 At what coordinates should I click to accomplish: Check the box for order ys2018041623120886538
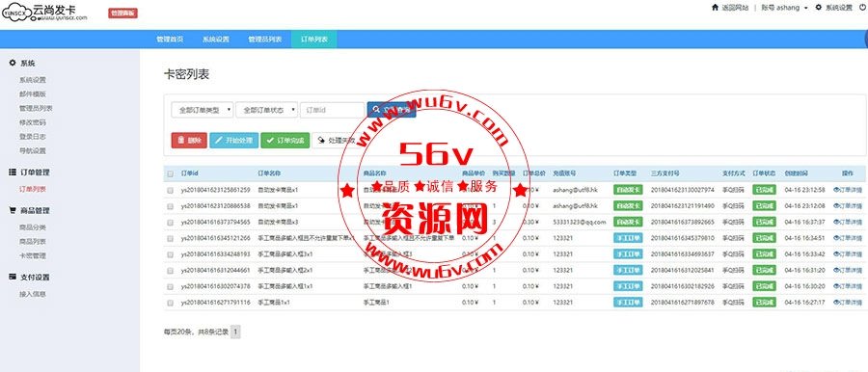pyautogui.click(x=171, y=206)
